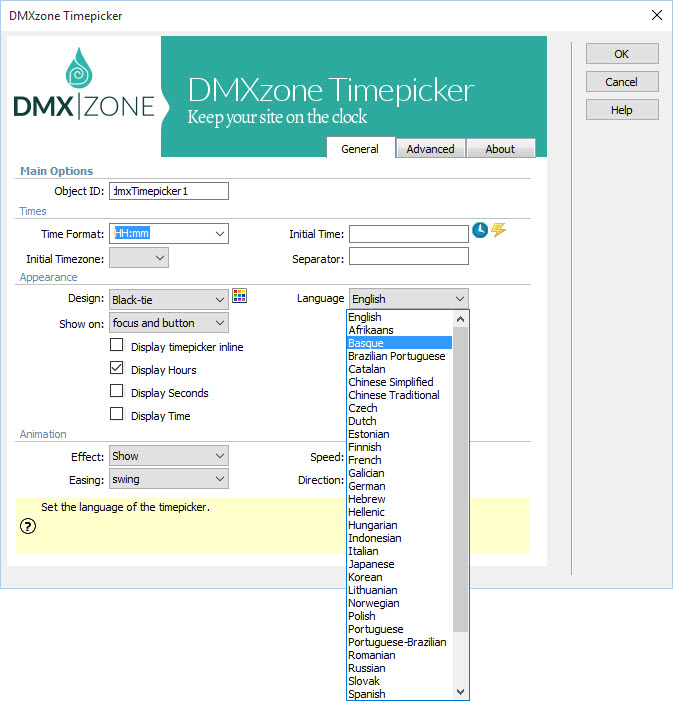Screen dimensions: 673x710
Task: Select Portuguese-Brazilian in the language list
Action: (400, 642)
